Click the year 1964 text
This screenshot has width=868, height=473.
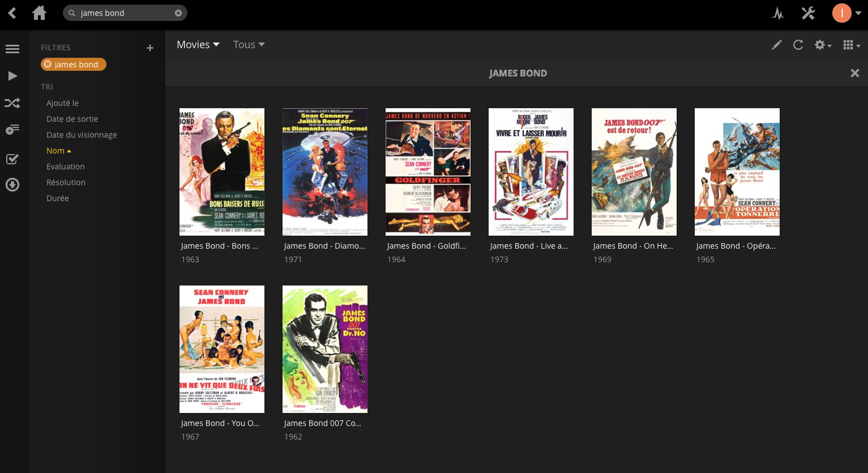[396, 259]
